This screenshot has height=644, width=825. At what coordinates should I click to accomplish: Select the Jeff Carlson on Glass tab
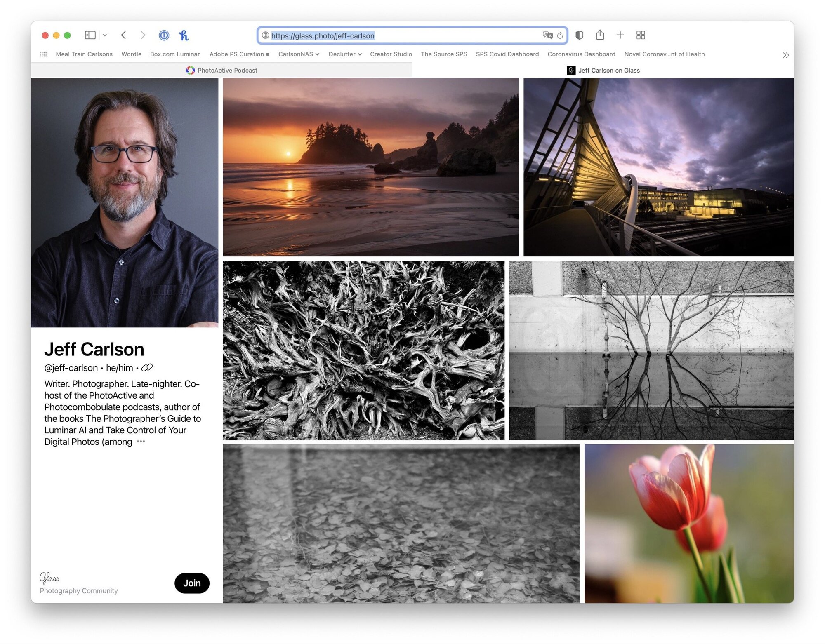(x=603, y=71)
